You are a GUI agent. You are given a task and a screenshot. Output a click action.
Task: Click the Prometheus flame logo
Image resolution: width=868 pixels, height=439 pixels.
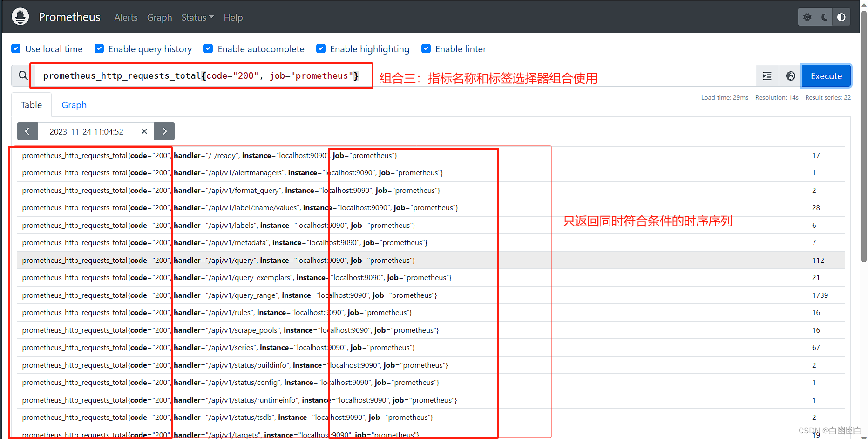[20, 16]
